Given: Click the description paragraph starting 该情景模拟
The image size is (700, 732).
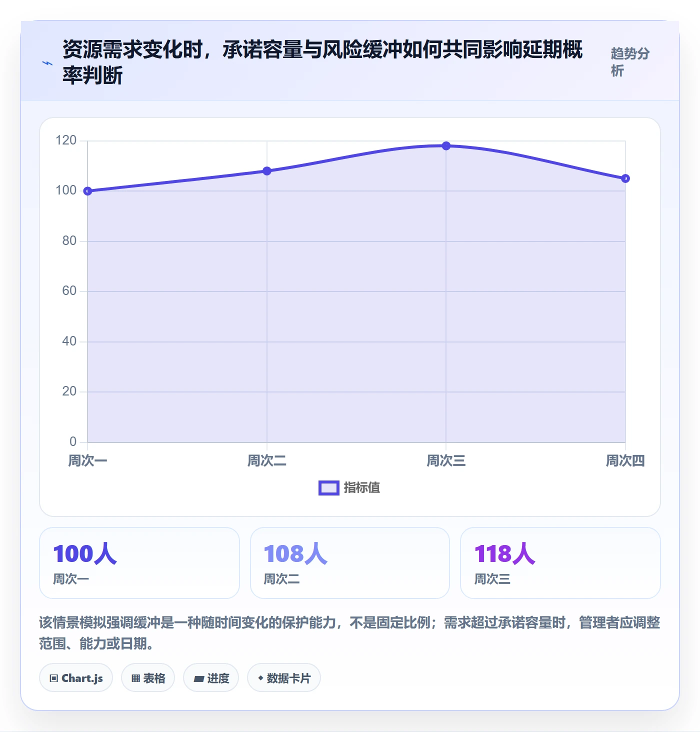Looking at the screenshot, I should click(x=350, y=633).
